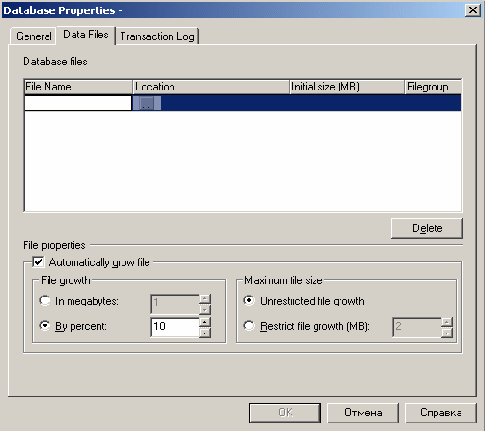Open help with the Справка button

coord(441,413)
